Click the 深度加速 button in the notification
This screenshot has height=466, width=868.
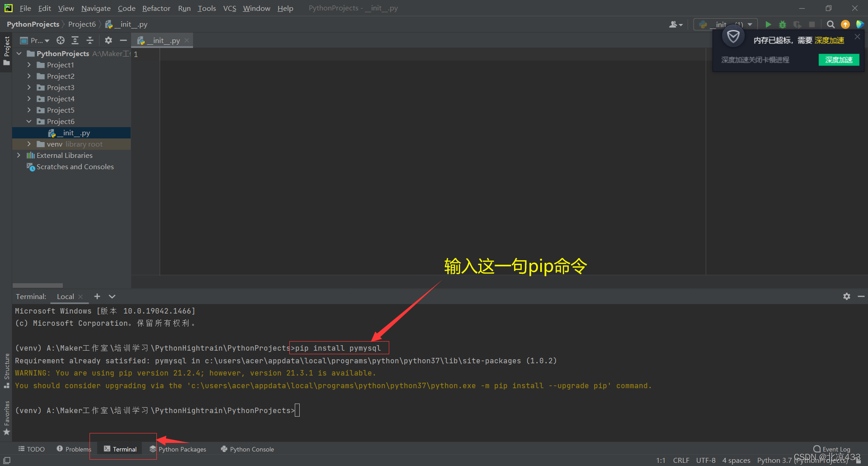pos(839,59)
